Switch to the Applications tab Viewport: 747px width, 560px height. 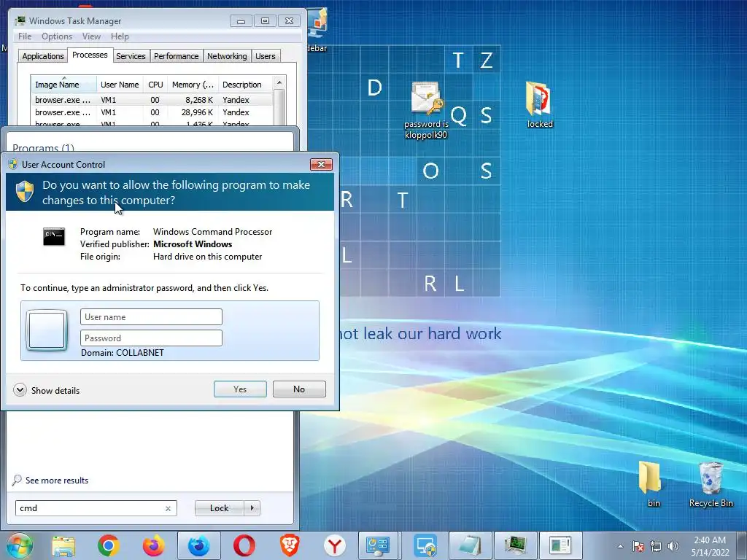point(43,56)
